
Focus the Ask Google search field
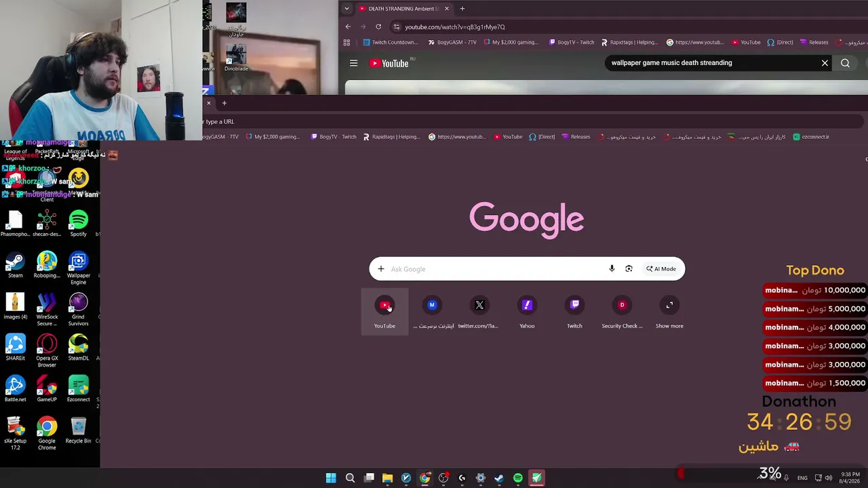(496, 269)
